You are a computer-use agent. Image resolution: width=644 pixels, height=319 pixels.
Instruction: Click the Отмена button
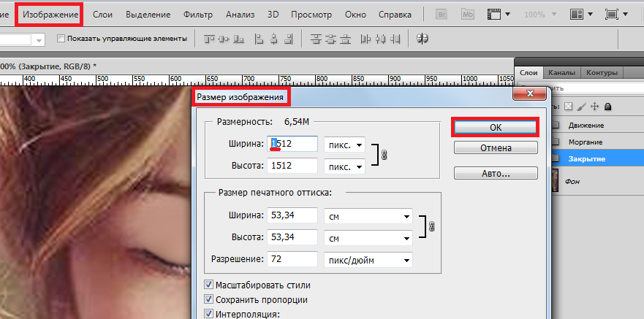click(x=496, y=147)
